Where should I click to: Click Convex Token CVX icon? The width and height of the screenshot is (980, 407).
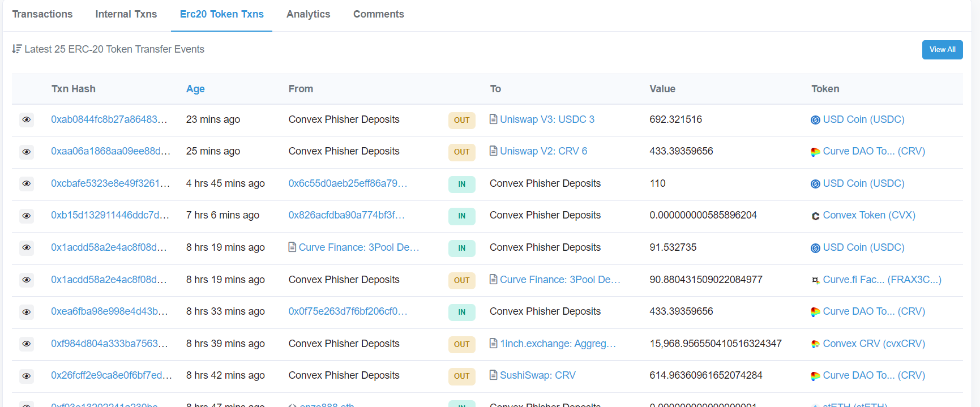click(815, 216)
